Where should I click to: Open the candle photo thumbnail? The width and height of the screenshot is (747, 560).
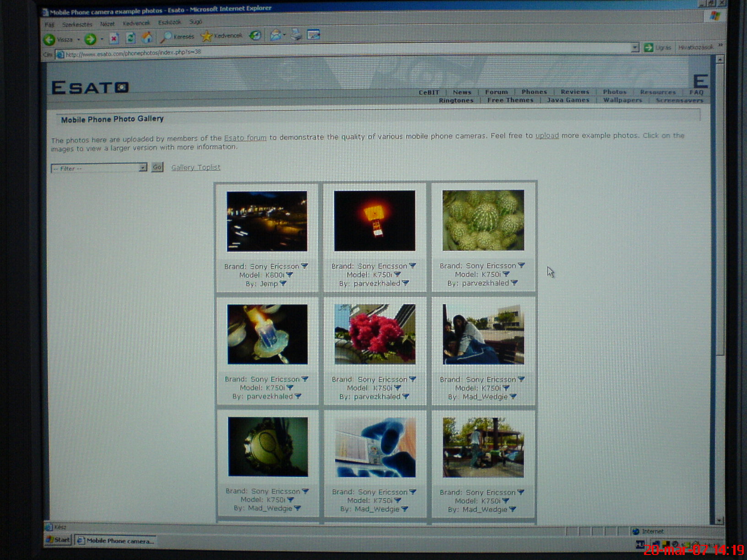(x=267, y=334)
